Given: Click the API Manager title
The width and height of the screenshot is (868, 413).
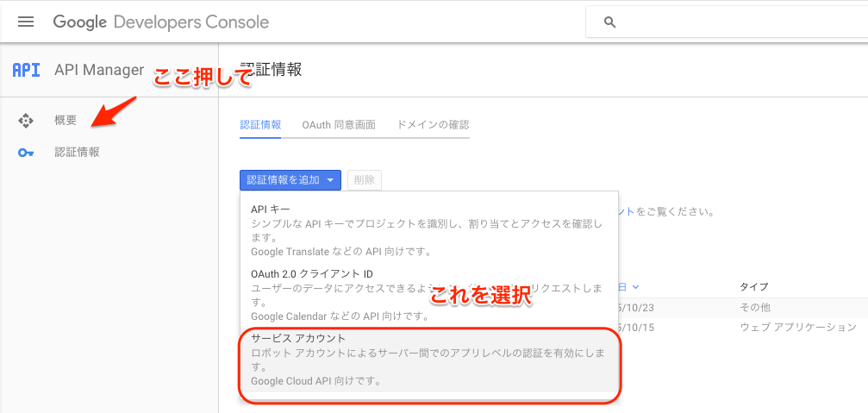Looking at the screenshot, I should [99, 71].
